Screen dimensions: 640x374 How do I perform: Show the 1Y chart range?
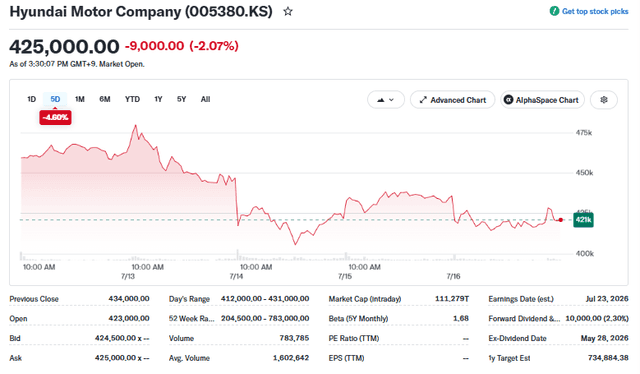[x=158, y=99]
